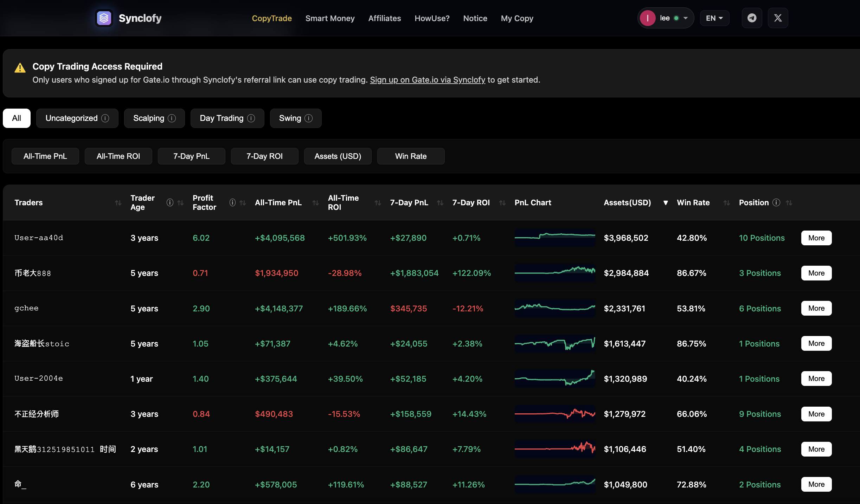Click More for trader 命_
This screenshot has height=504, width=860.
point(816,484)
